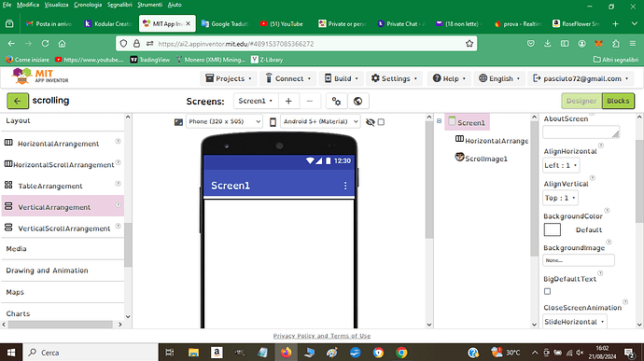Click the HorizontalArrangement help question mark
Viewport: 644px width, 361px height.
[x=118, y=141]
